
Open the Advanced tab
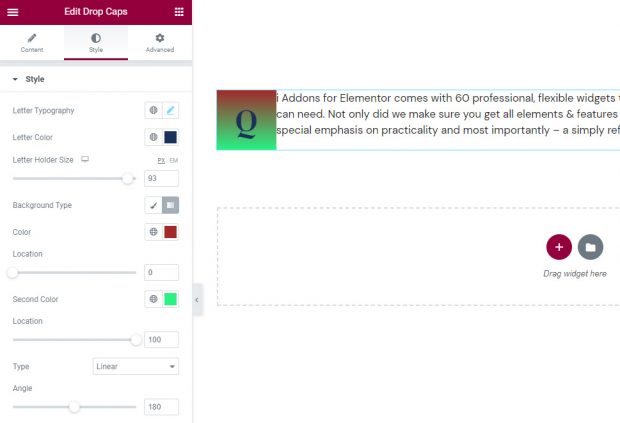click(159, 42)
